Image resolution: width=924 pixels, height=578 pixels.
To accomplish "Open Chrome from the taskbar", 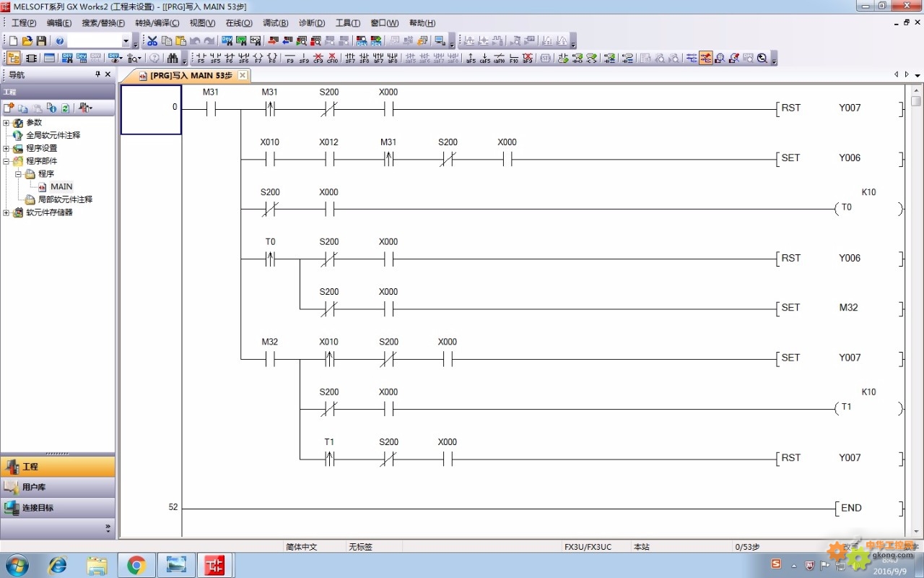I will tap(136, 565).
